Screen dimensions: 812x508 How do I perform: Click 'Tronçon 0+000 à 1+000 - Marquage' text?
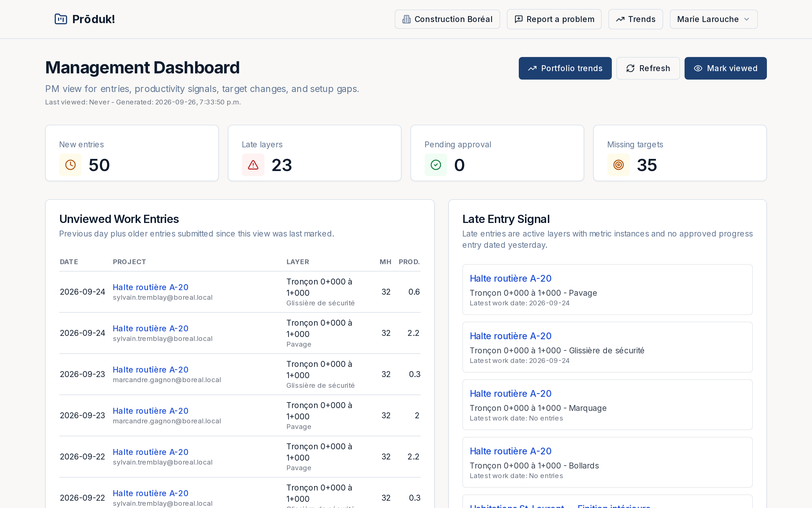point(538,408)
